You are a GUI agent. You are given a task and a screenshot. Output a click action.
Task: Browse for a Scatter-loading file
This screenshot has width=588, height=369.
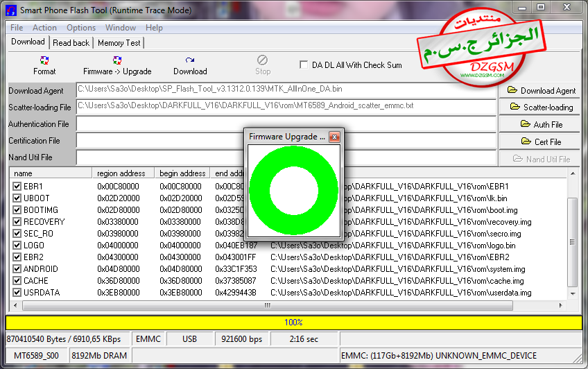pyautogui.click(x=539, y=108)
